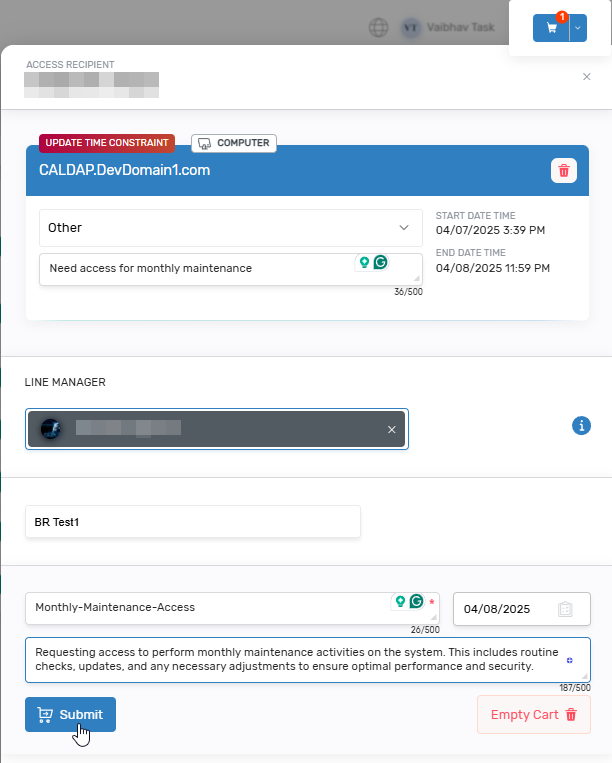Screen dimensions: 612x763
Task: Expand the cart dropdown arrow
Action: (577, 28)
